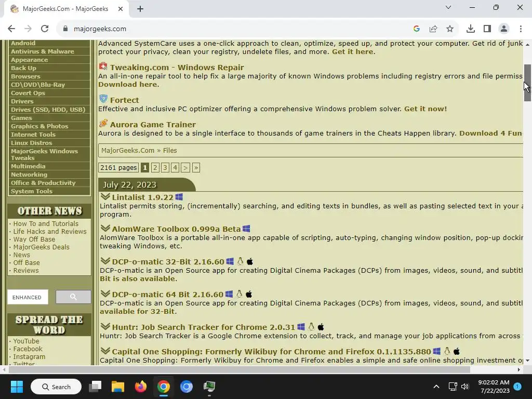Bookmark this page with the star icon
Viewport: 532px width, 399px height.
point(450,29)
